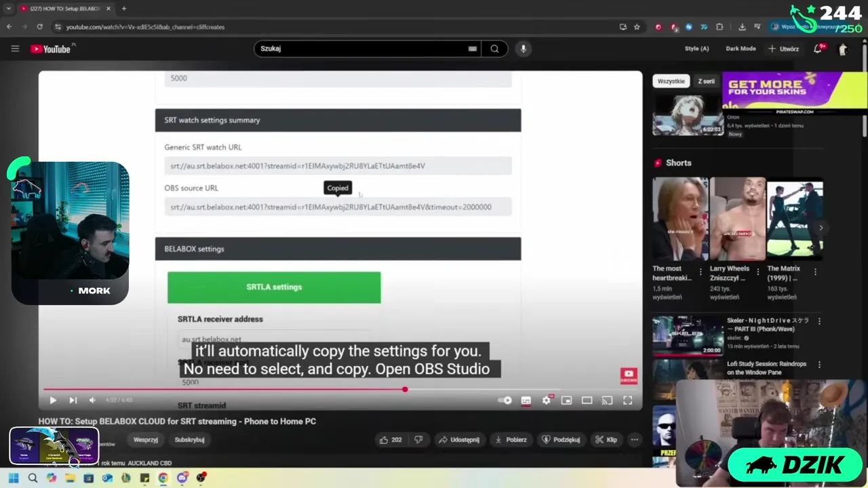Switch to miniplayer mode
Viewport: 868px width, 488px height.
(566, 401)
